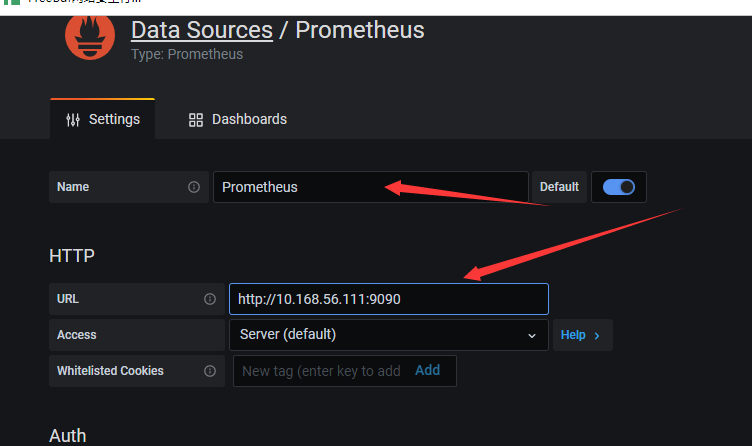
Task: Click the Name field info icon
Action: tap(194, 187)
